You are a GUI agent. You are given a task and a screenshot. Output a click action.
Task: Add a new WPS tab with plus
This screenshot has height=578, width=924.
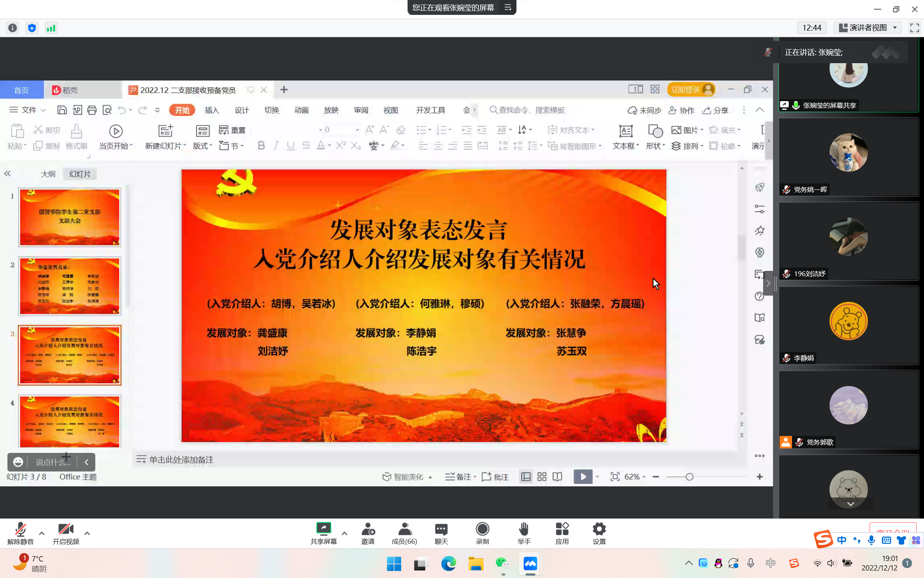click(x=284, y=90)
